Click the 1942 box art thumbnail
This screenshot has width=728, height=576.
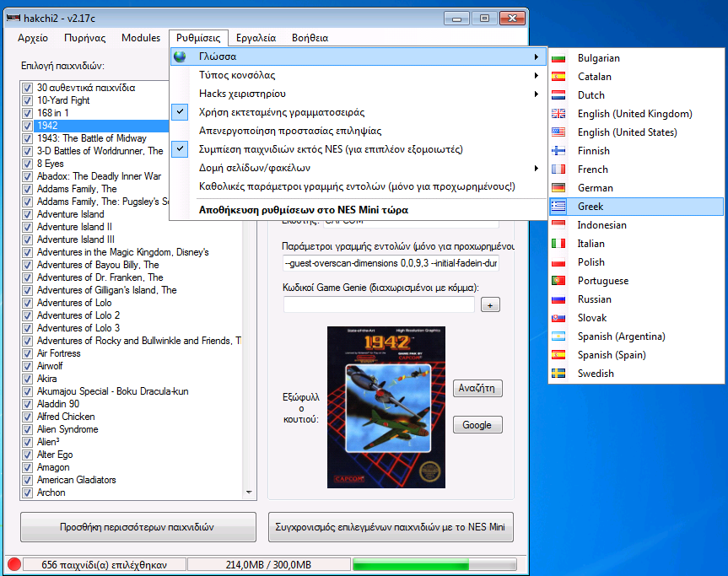[386, 407]
